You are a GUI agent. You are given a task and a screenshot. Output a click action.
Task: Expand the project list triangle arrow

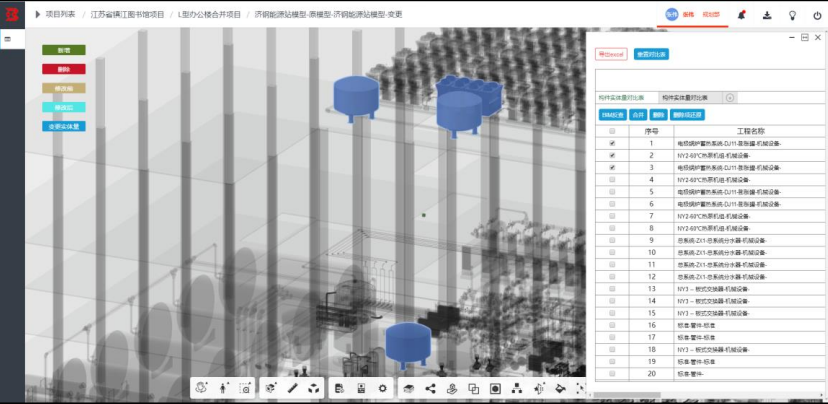[37, 14]
